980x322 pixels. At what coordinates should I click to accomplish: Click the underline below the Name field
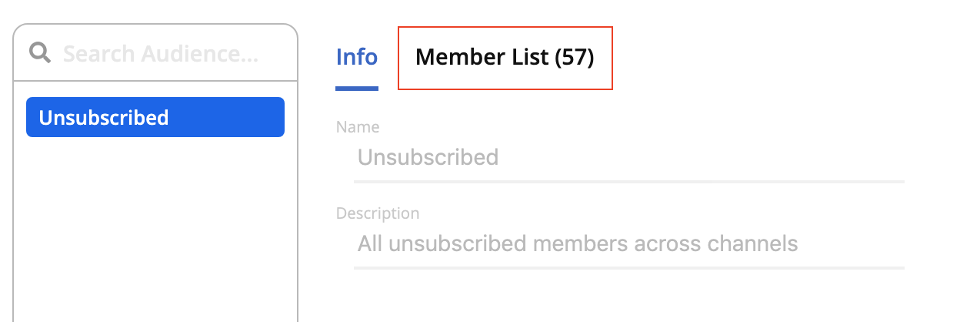click(x=628, y=181)
